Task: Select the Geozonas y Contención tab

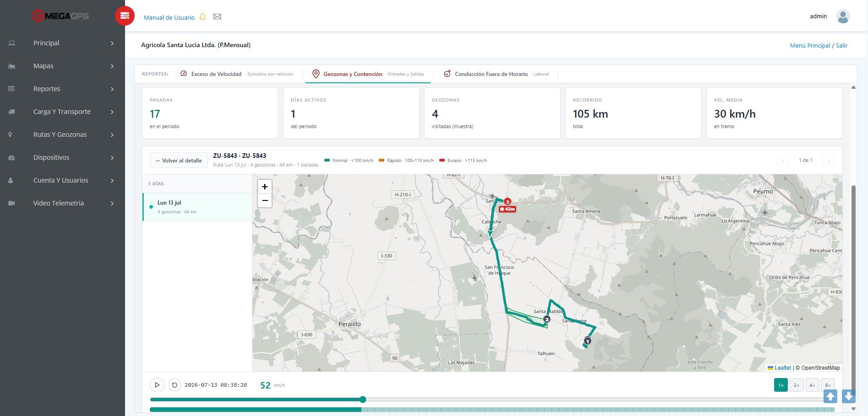Action: tap(368, 74)
